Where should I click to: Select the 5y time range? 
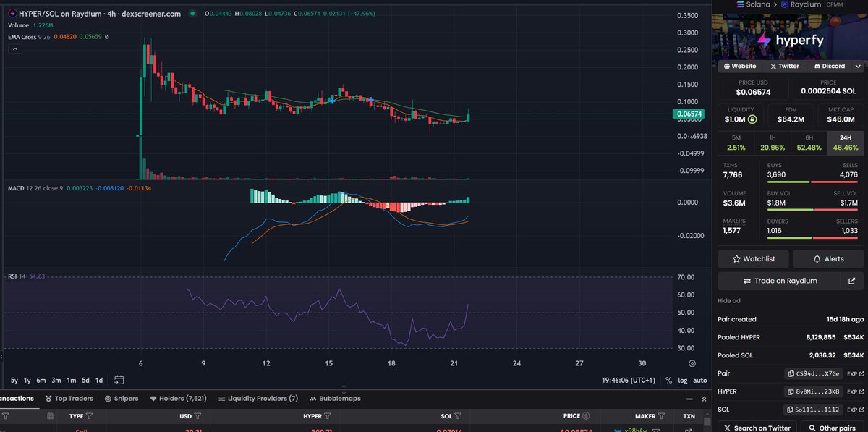[14, 380]
